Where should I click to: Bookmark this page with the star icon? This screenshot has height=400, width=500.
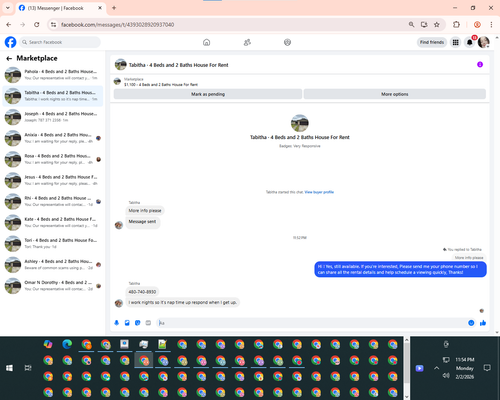(437, 24)
